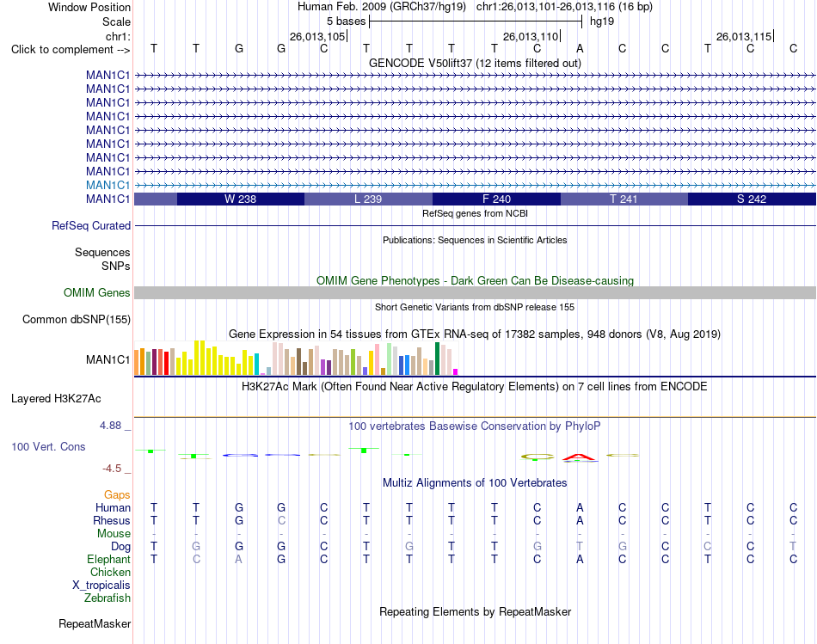Screen dimensions: 817x644
Task: Click the chr1 position text in header
Action: pyautogui.click(x=564, y=7)
